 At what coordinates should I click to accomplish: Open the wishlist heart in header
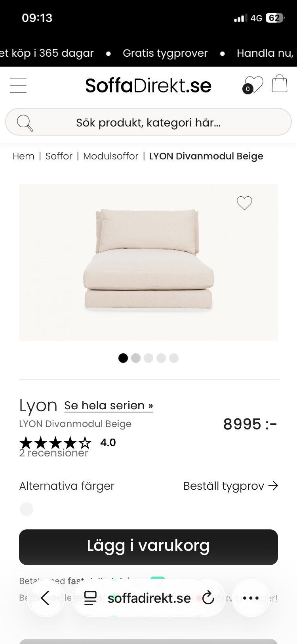(x=253, y=84)
